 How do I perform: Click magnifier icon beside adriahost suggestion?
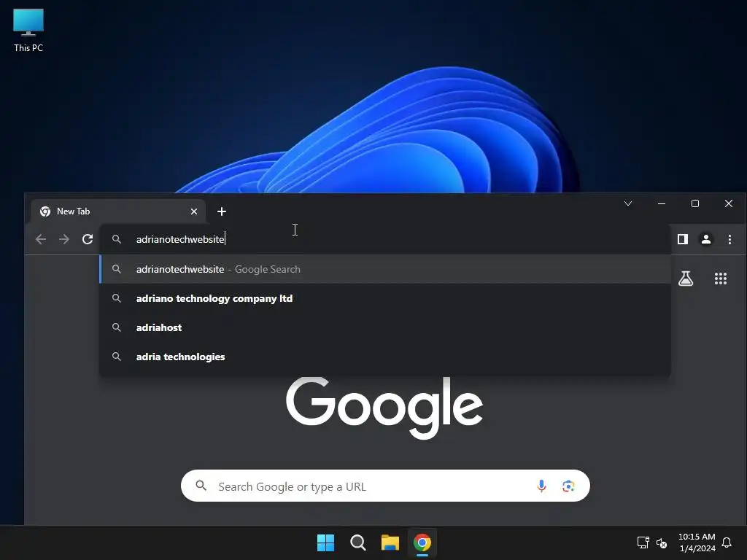click(116, 327)
